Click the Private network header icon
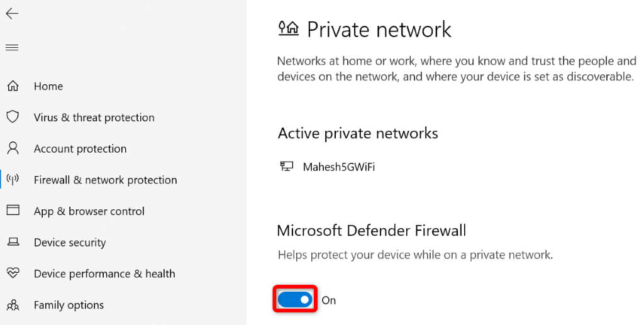This screenshot has height=325, width=644. tap(288, 28)
